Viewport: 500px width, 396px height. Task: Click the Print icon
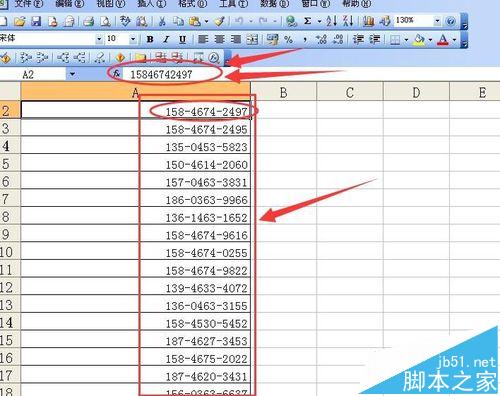[x=88, y=22]
